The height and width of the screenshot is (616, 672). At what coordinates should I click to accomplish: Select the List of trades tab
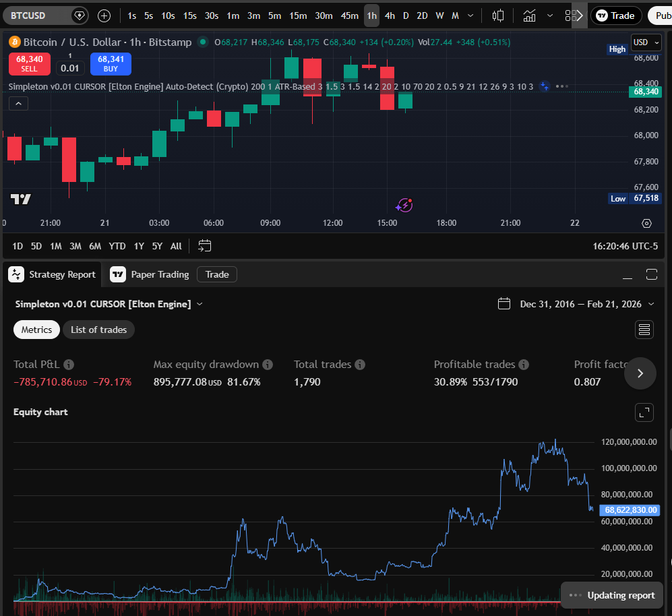98,330
